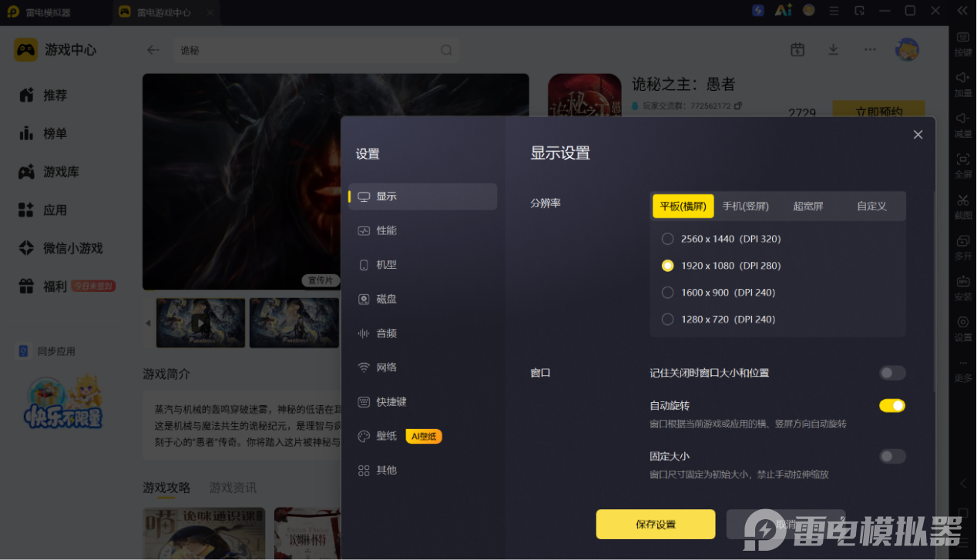Click 同步应用 sync apps item
This screenshot has height=560, width=977.
tap(47, 351)
